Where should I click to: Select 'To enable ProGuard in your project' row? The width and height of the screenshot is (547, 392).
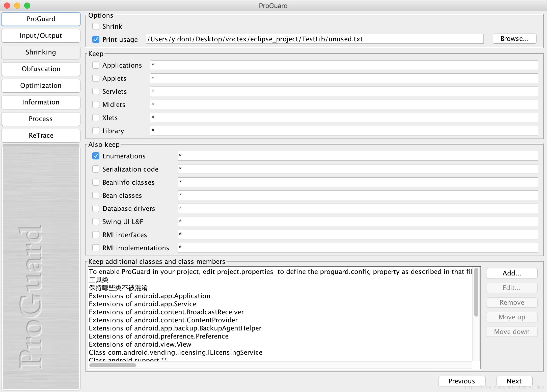click(x=281, y=272)
